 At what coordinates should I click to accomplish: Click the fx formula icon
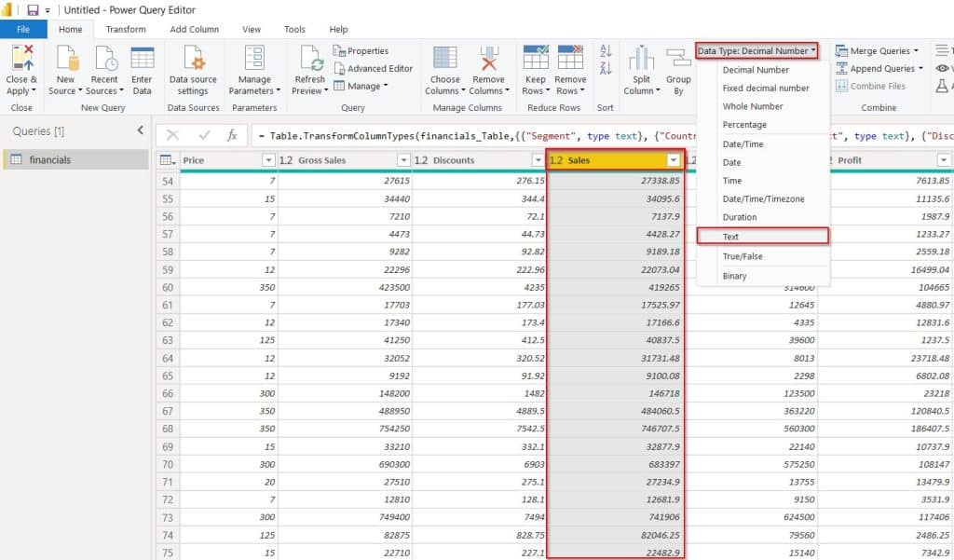[x=232, y=135]
